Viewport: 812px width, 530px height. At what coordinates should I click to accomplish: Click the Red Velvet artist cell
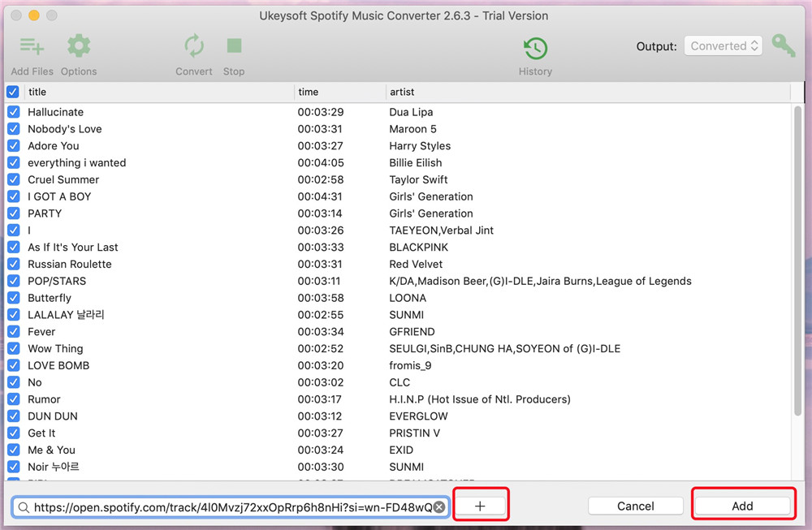[415, 264]
